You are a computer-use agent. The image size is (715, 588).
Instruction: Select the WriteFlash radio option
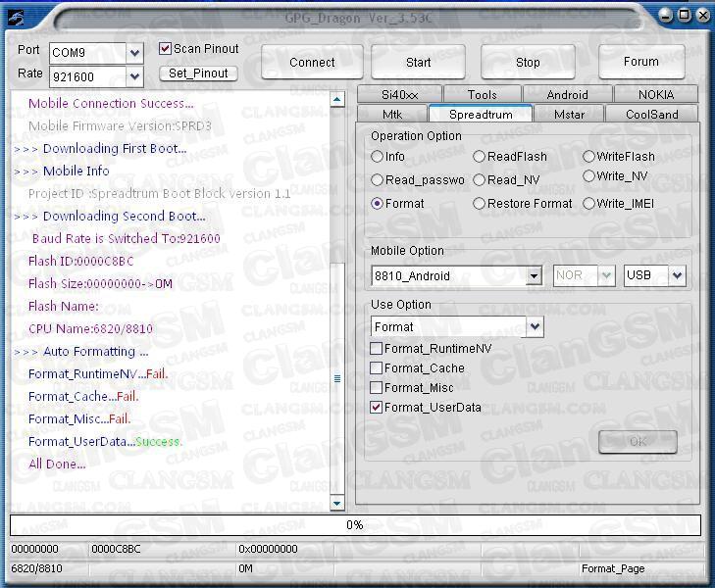[x=588, y=157]
